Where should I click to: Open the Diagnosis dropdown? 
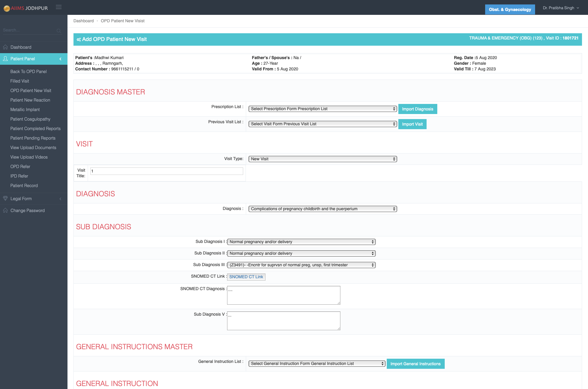(x=323, y=209)
